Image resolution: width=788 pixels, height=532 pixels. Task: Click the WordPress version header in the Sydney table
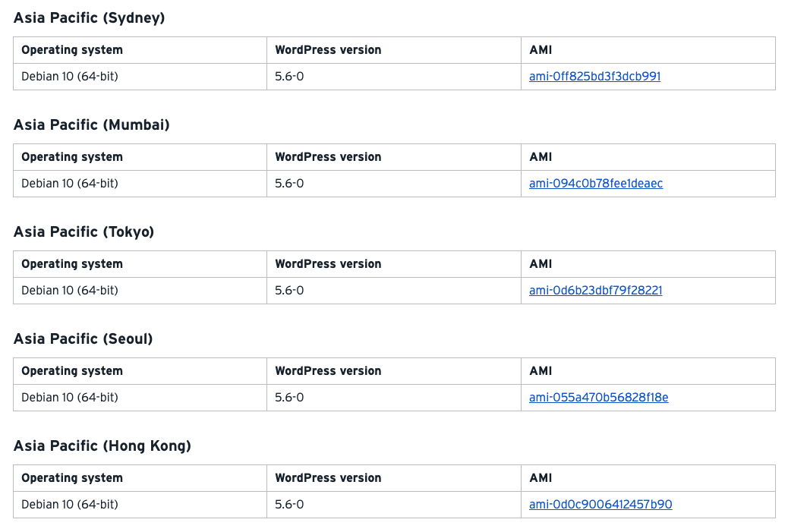[328, 50]
